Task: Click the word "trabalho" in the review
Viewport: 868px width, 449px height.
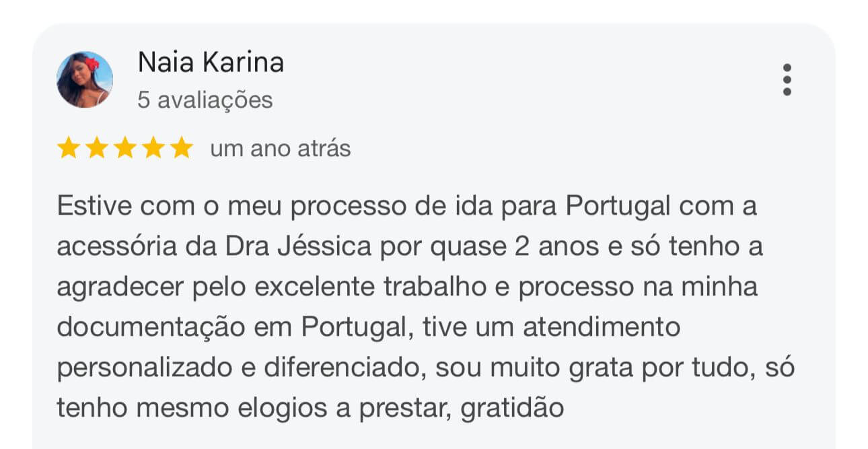Action: click(x=434, y=287)
